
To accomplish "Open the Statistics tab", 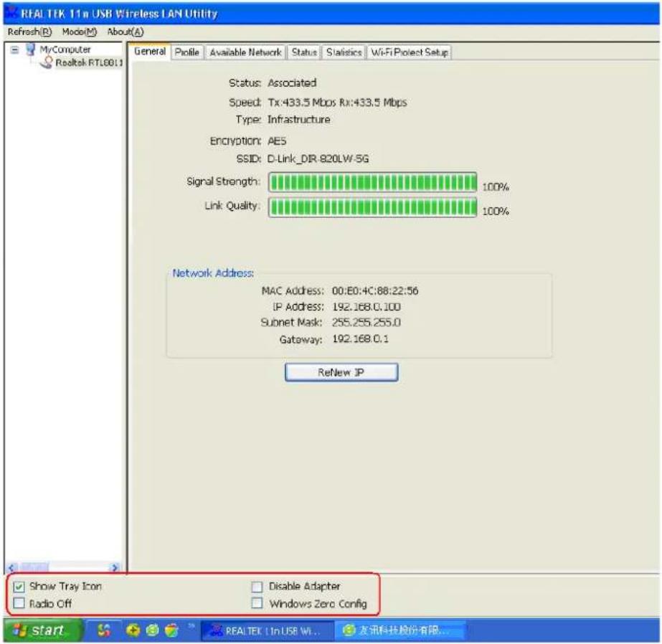I will point(344,52).
